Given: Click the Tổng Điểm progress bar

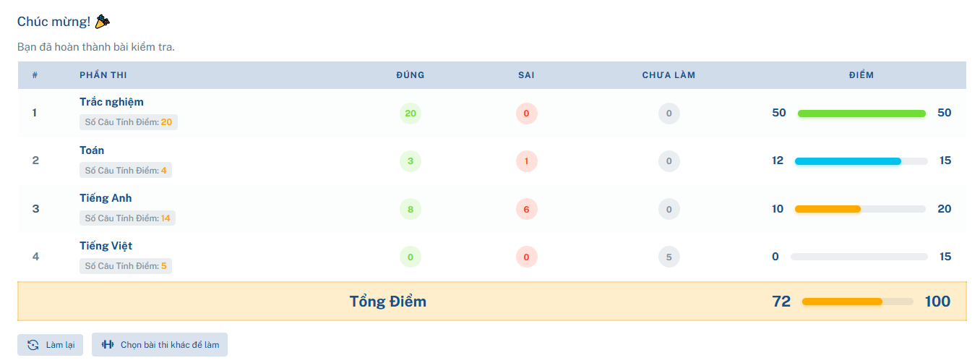Looking at the screenshot, I should [857, 302].
